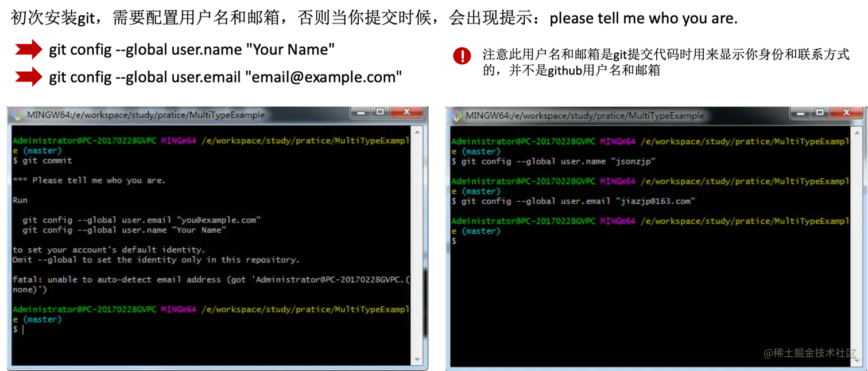The height and width of the screenshot is (371, 868).
Task: Click the title bar text of the git commit terminal
Action: coord(146,115)
